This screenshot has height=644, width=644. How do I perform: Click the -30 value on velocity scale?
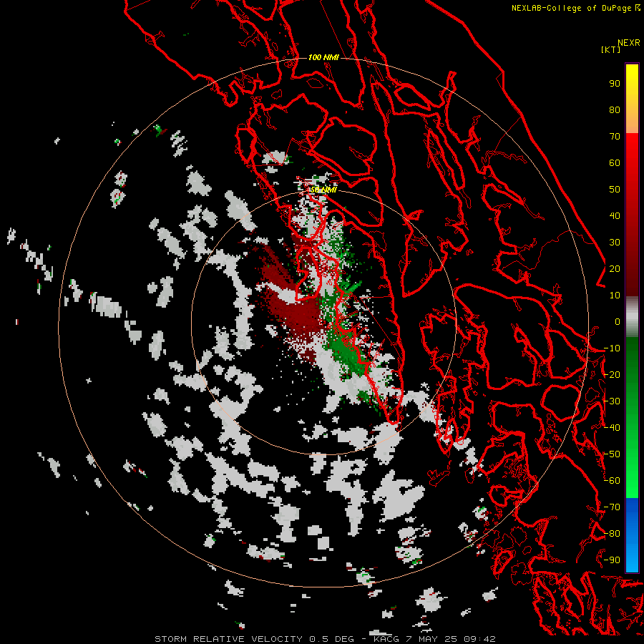tap(612, 401)
